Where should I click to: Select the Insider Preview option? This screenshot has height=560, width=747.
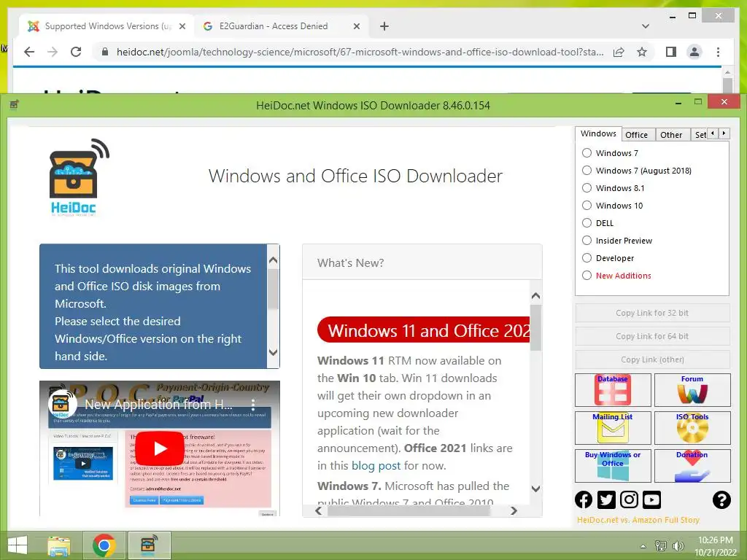click(587, 241)
